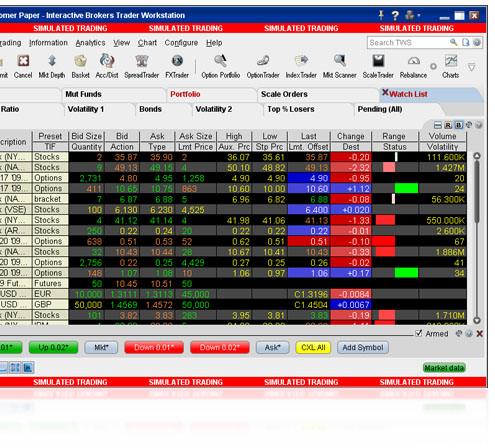Click the Ask* button
The width and height of the screenshot is (495, 448).
click(272, 347)
